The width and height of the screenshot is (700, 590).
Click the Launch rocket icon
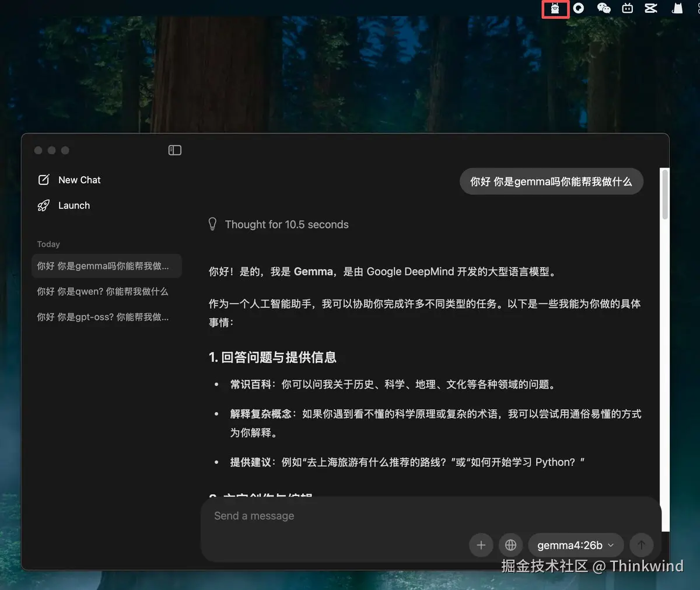coord(44,205)
